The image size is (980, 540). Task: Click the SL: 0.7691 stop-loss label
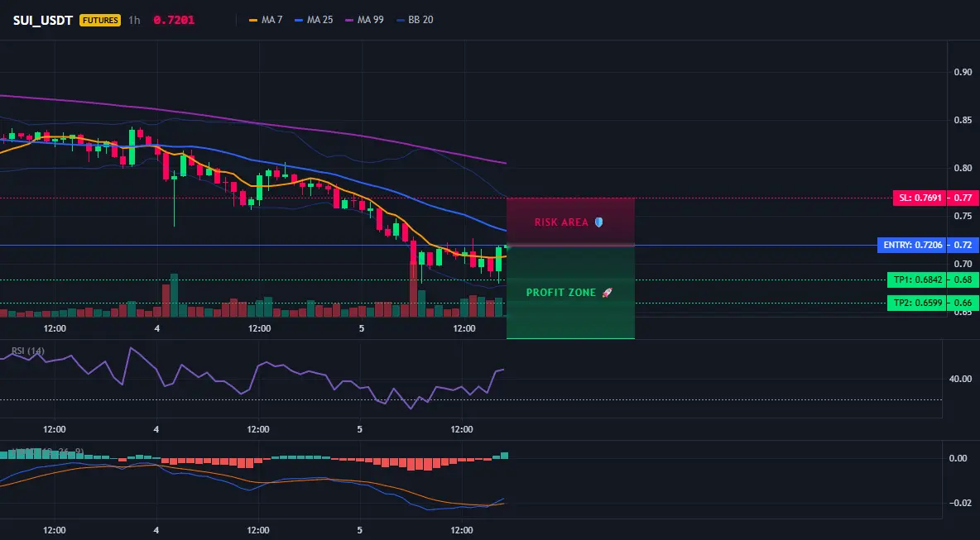pyautogui.click(x=919, y=198)
